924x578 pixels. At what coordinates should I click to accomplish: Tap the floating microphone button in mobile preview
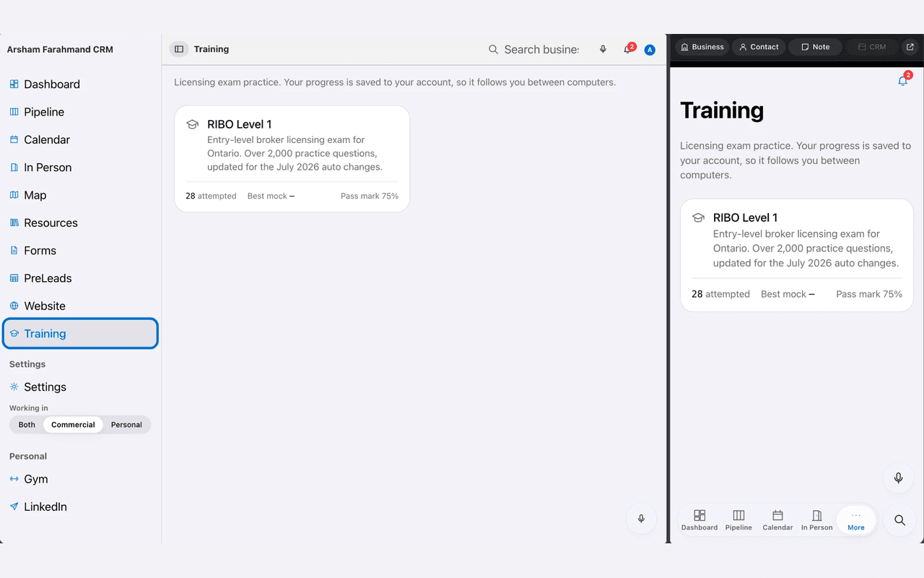899,478
